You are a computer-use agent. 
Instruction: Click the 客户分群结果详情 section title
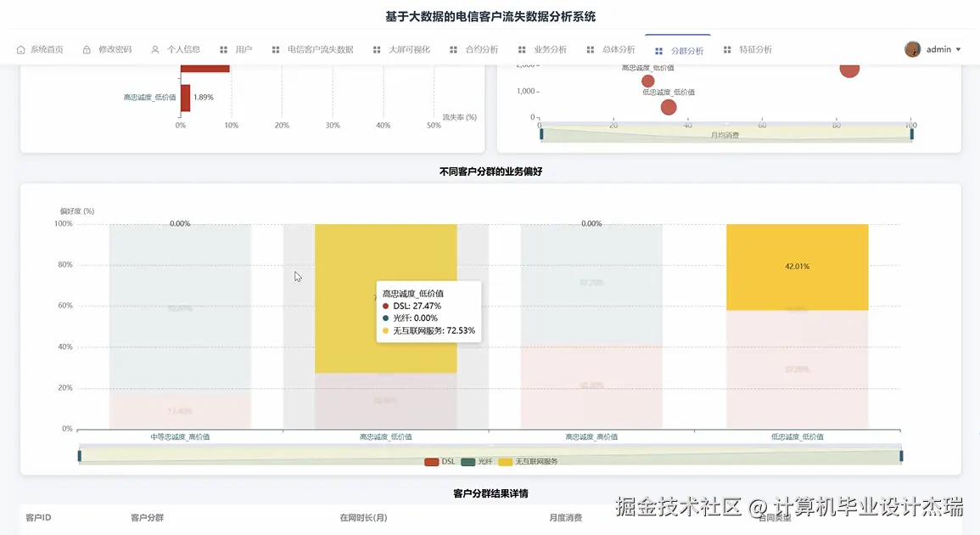(x=490, y=493)
